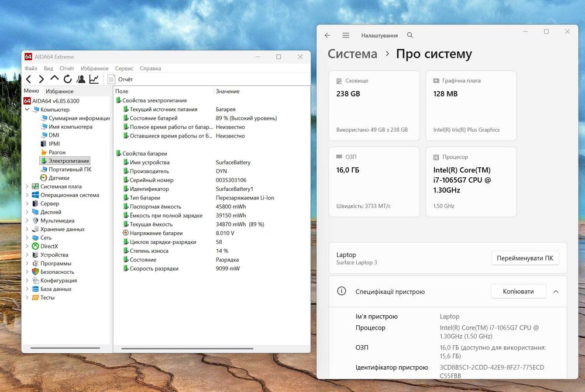Expand the Сервер node
The width and height of the screenshot is (585, 392).
(x=27, y=204)
